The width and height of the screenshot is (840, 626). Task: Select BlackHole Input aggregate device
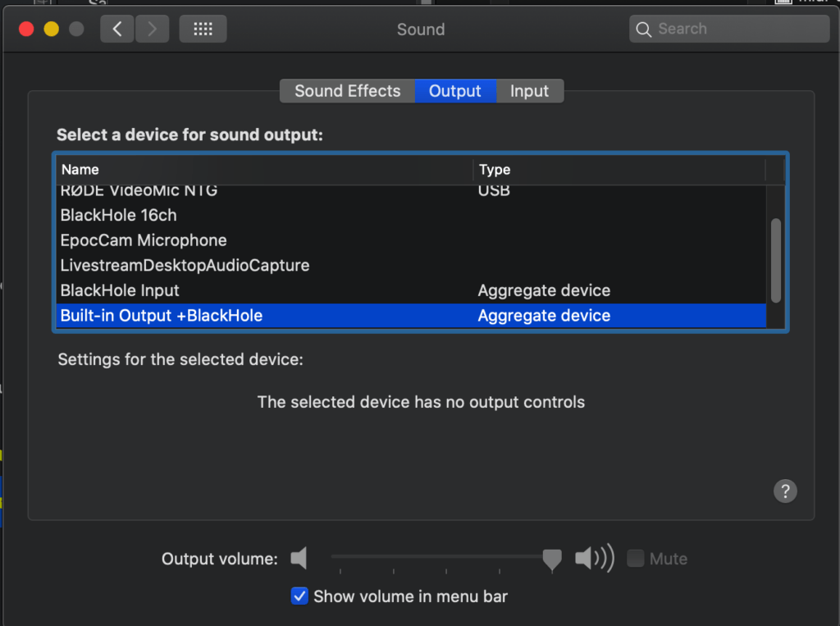point(411,290)
